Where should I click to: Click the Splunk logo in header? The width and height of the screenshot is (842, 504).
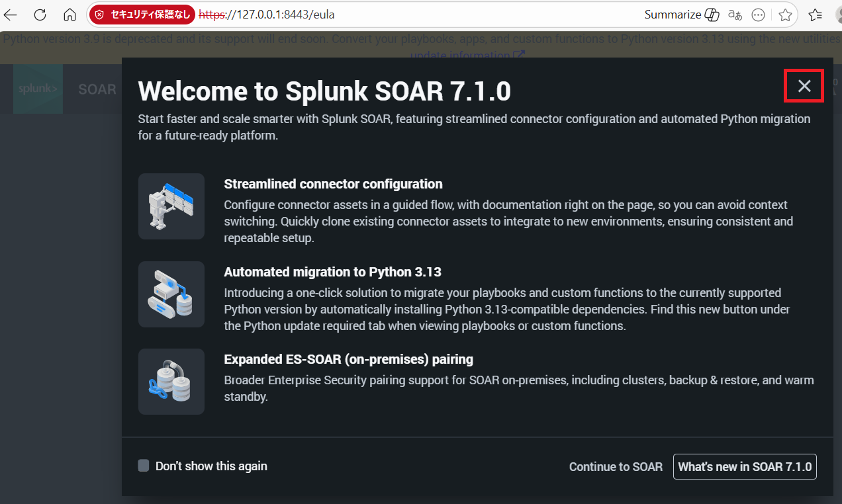click(x=38, y=89)
